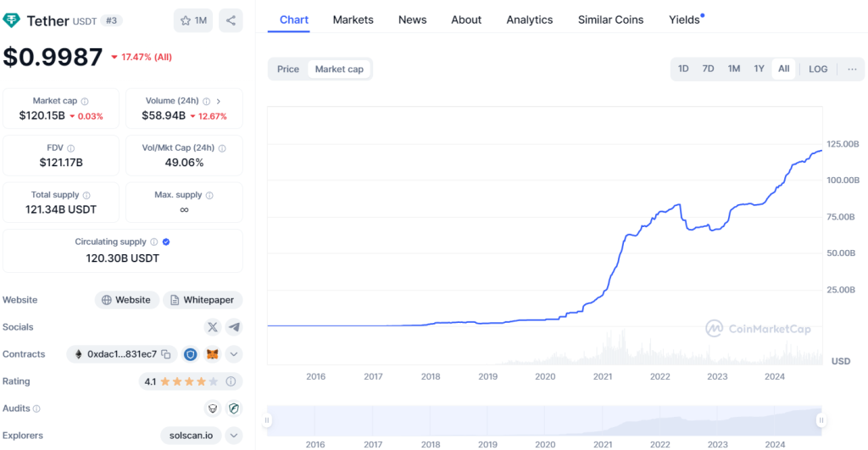This screenshot has height=450, width=868.
Task: Open the Website link button
Action: tap(127, 300)
